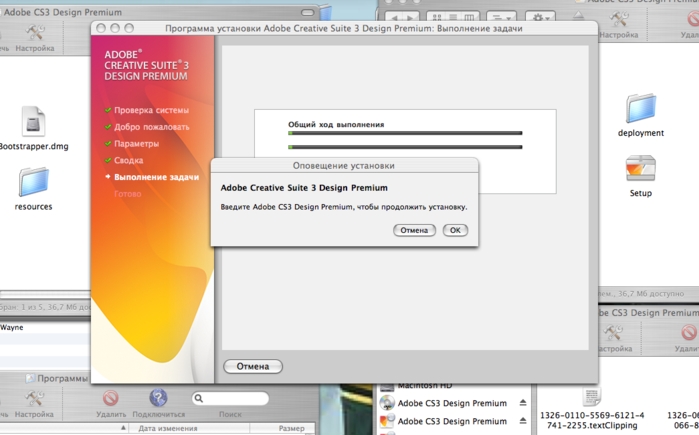Click the horizontal scrollbar in the top-left window
Viewport: 699px width, 435px height.
click(45, 295)
